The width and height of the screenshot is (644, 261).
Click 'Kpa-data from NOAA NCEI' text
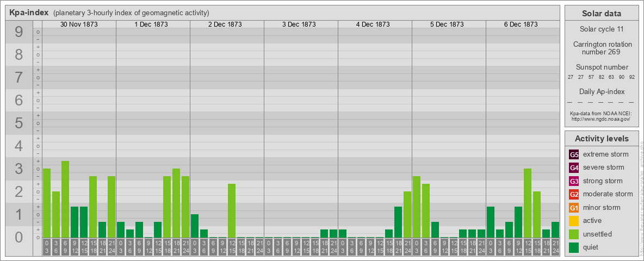tap(601, 113)
